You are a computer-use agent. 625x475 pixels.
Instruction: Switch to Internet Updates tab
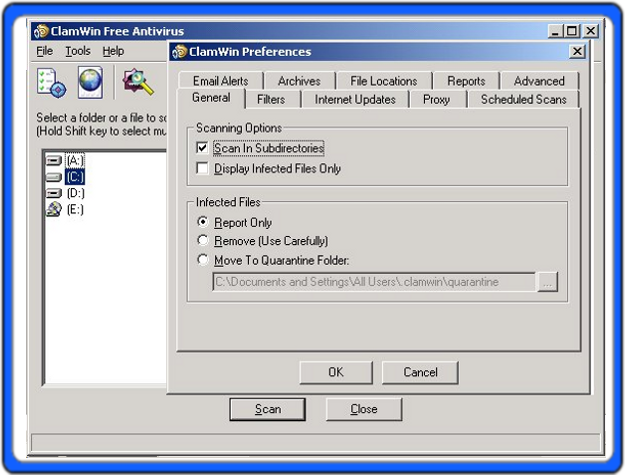coord(355,99)
